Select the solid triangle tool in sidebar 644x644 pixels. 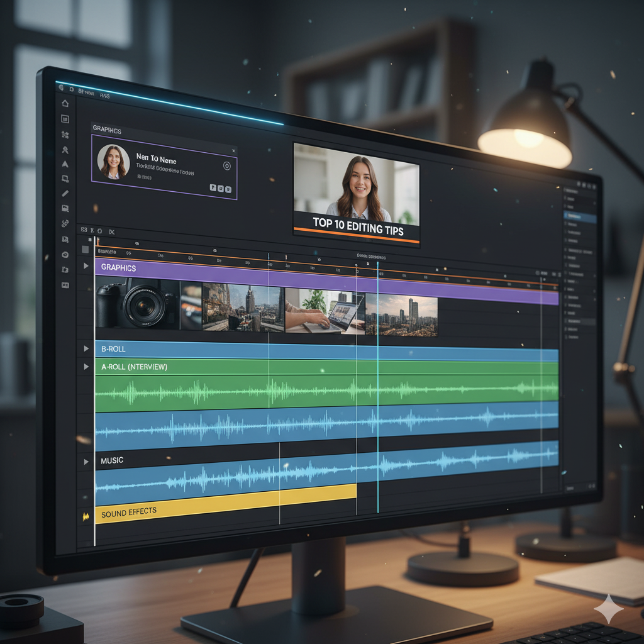65,164
